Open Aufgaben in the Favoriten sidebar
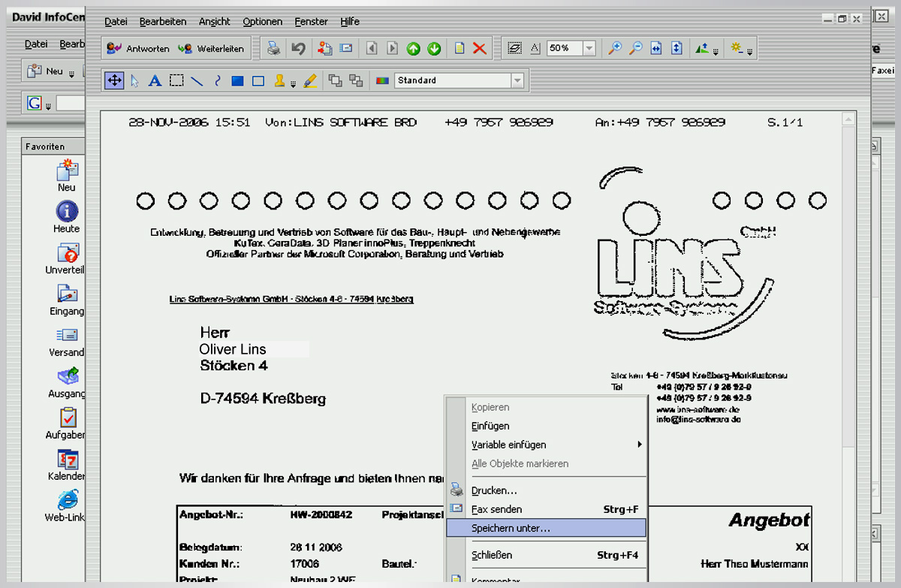Image resolution: width=901 pixels, height=588 pixels. pos(67,424)
